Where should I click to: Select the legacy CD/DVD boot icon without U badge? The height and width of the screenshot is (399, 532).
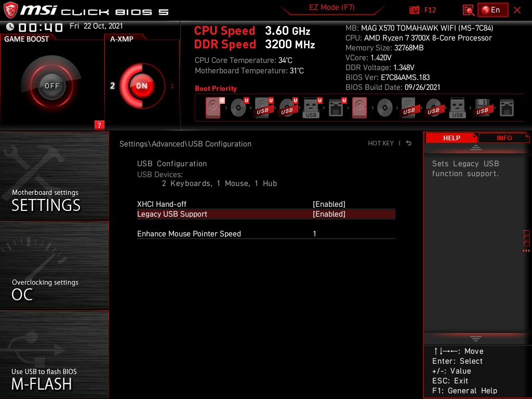tap(385, 108)
